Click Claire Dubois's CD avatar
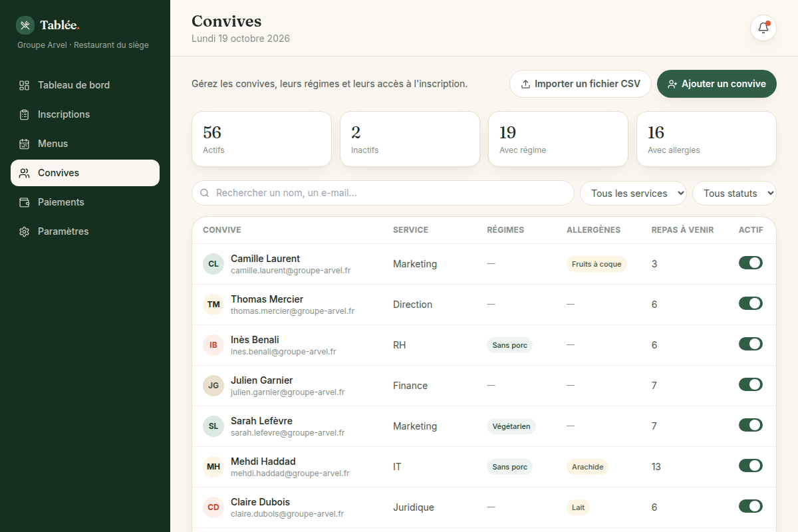 [x=213, y=507]
